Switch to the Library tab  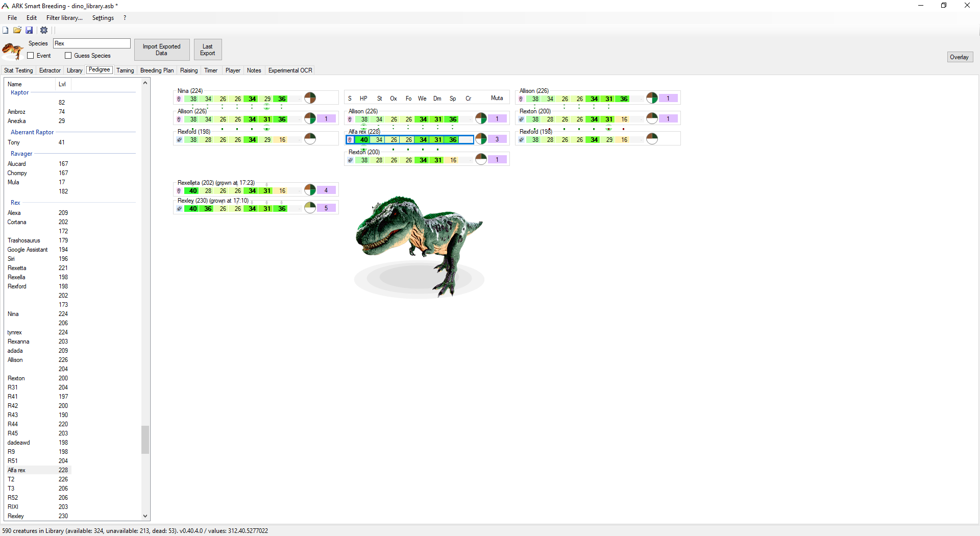75,70
